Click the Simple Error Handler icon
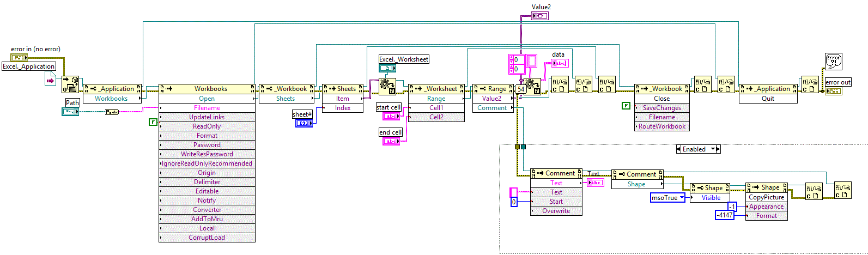Screen dimensions: 868x255 click(834, 61)
